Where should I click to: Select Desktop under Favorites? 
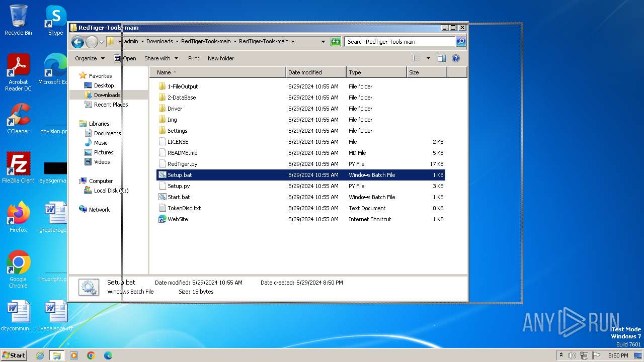tap(104, 85)
